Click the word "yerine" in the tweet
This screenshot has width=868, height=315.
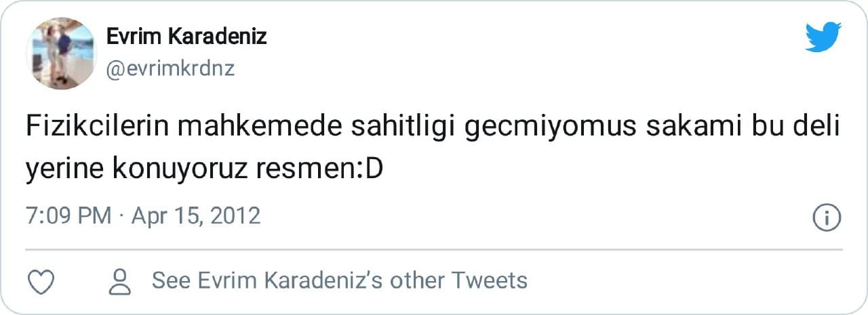pos(62,171)
